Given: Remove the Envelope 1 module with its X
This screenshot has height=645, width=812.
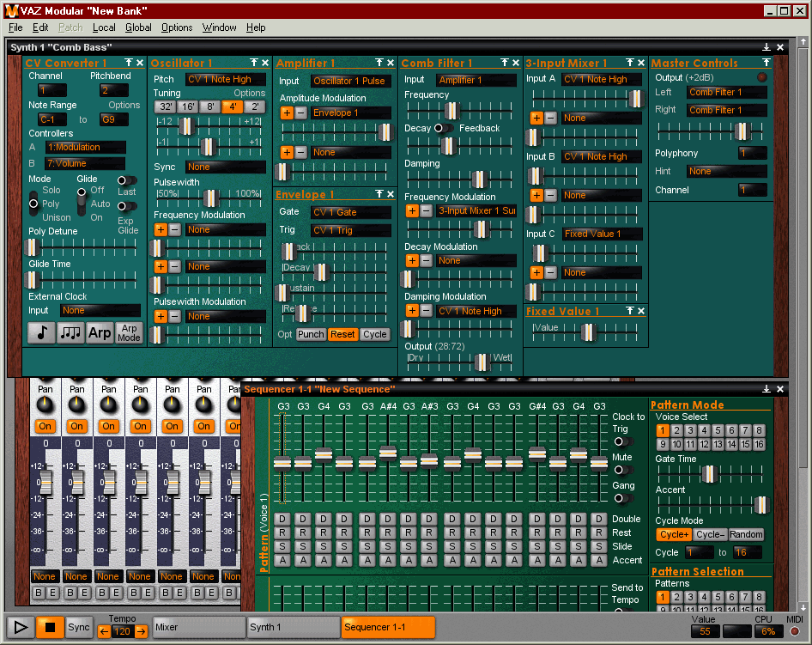Looking at the screenshot, I should click(391, 194).
